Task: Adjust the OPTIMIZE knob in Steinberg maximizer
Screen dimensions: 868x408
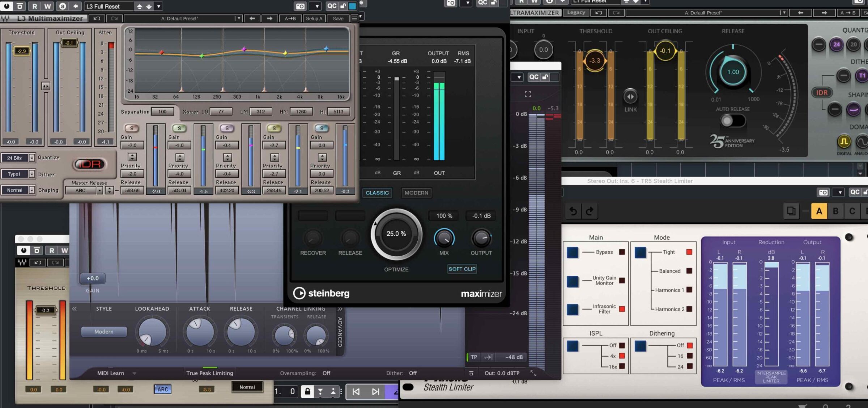Action: click(x=396, y=234)
